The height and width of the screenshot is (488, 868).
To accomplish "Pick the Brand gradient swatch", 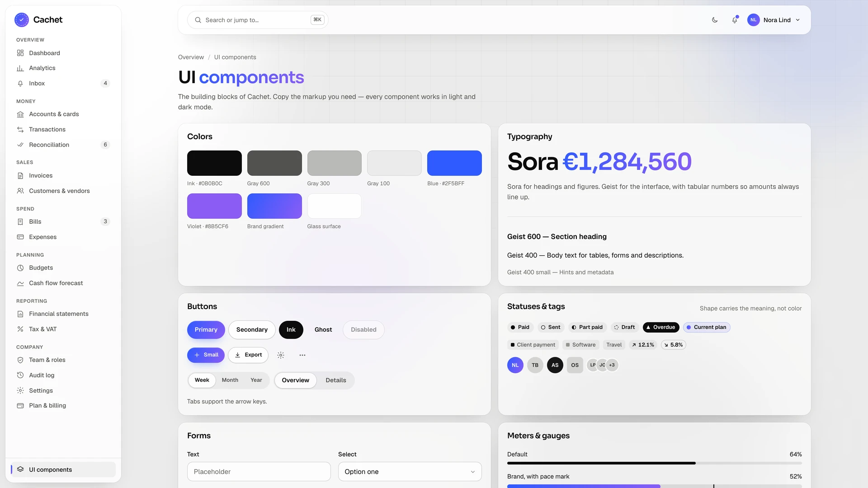I will point(274,206).
